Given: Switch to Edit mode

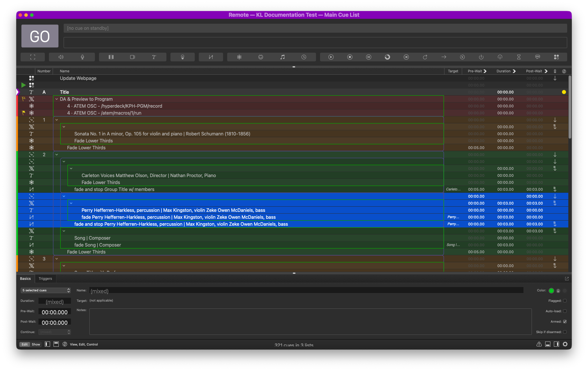Looking at the screenshot, I should click(25, 344).
